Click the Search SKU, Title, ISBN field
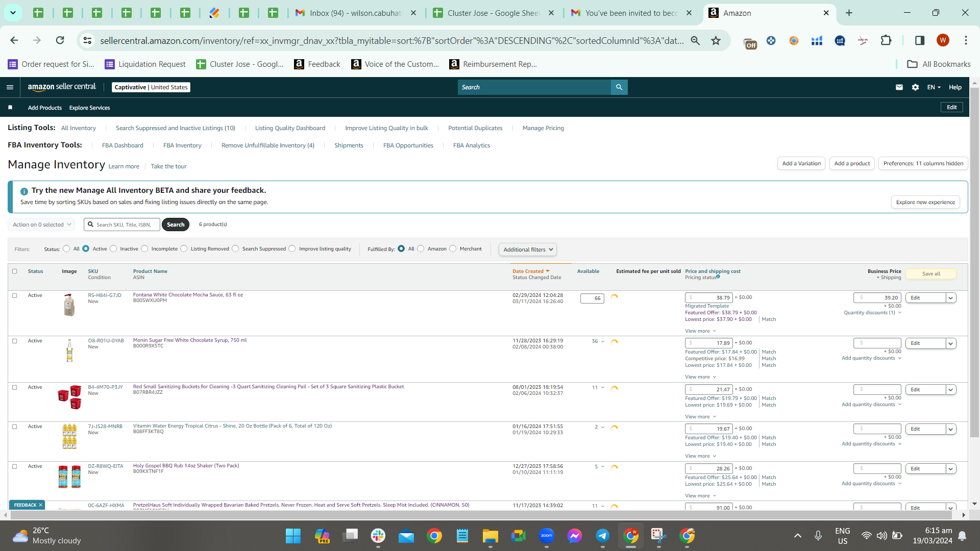The image size is (980, 551). pyautogui.click(x=122, y=224)
